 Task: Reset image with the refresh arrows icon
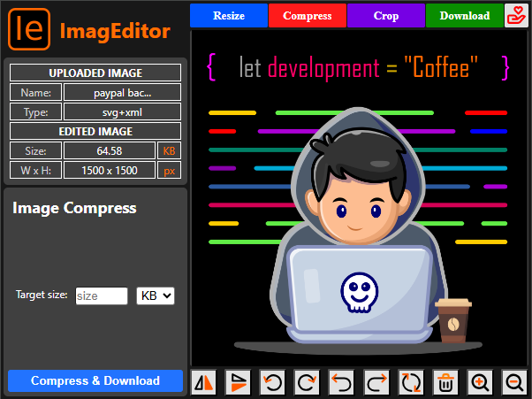tap(411, 382)
